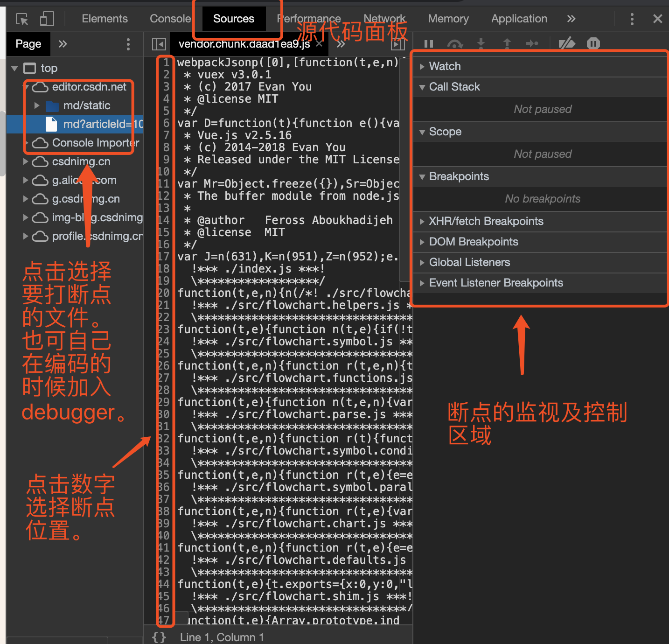
Task: Set breakpoint on line number 17
Action: click(164, 257)
